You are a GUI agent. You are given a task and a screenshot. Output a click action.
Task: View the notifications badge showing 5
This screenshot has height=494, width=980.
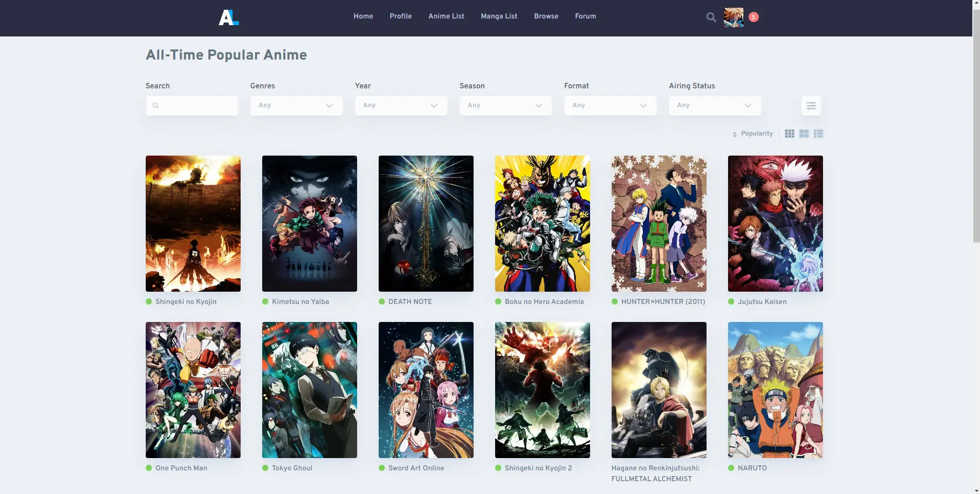(x=753, y=17)
